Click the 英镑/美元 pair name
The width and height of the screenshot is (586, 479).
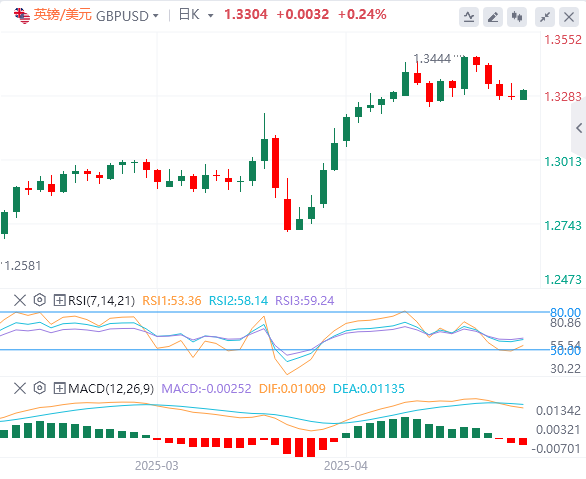coord(62,15)
